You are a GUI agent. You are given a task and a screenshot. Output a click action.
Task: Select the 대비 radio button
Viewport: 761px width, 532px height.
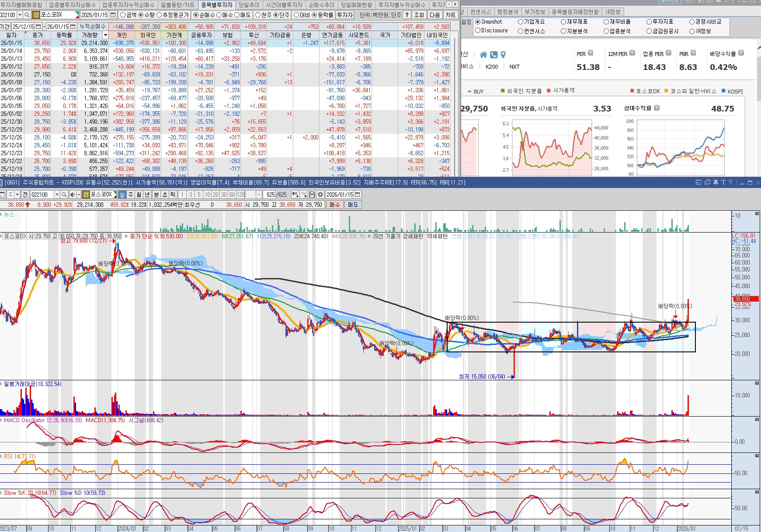pyautogui.click(x=296, y=15)
